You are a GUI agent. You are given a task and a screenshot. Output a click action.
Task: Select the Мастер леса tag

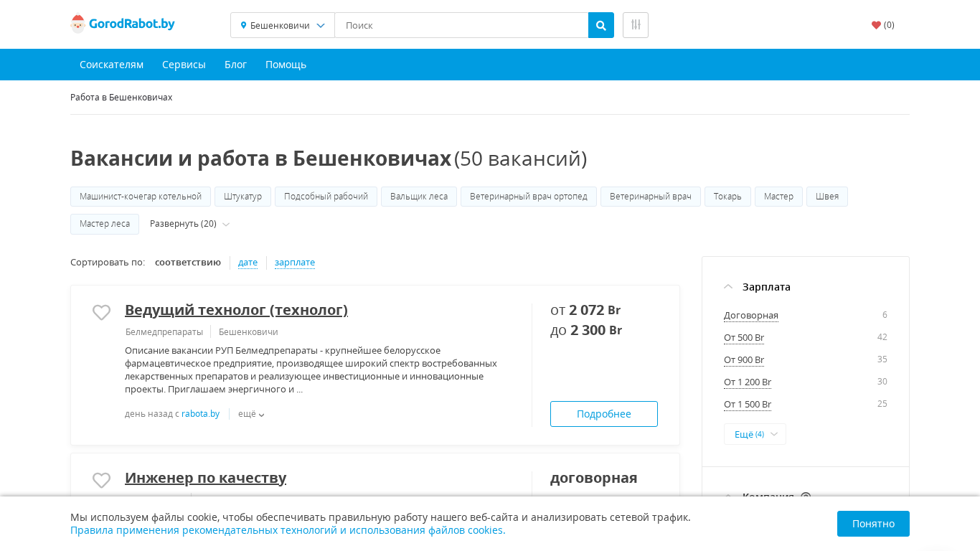click(x=105, y=224)
